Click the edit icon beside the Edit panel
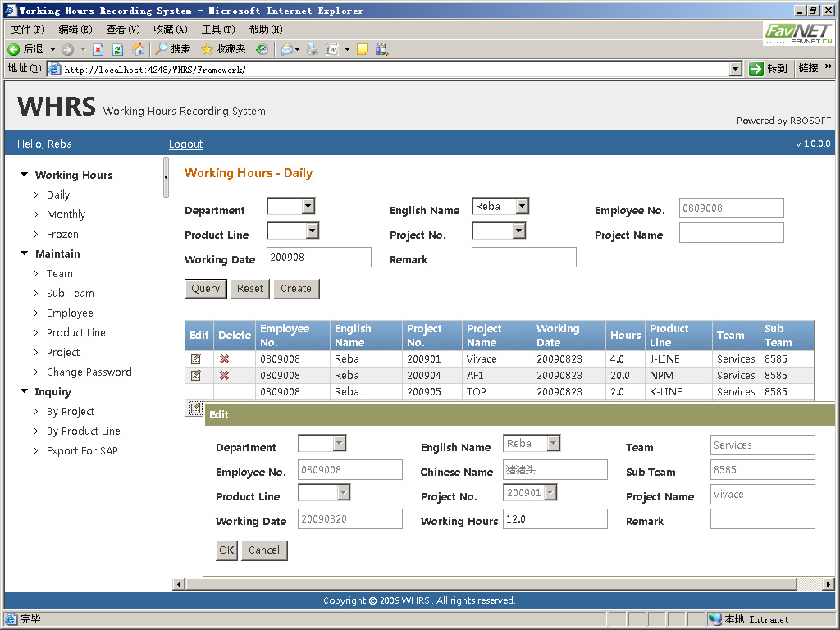The height and width of the screenshot is (630, 840). pos(195,409)
